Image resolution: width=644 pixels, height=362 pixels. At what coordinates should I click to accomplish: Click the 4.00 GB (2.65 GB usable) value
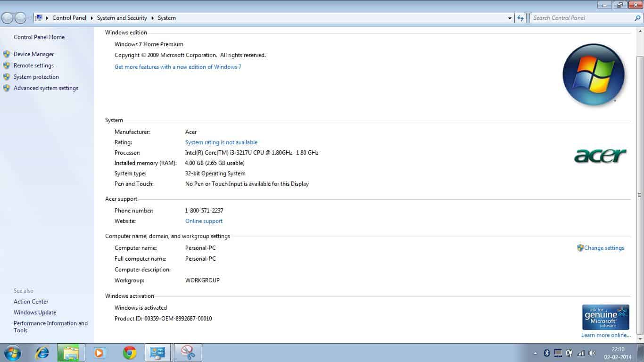click(x=215, y=163)
